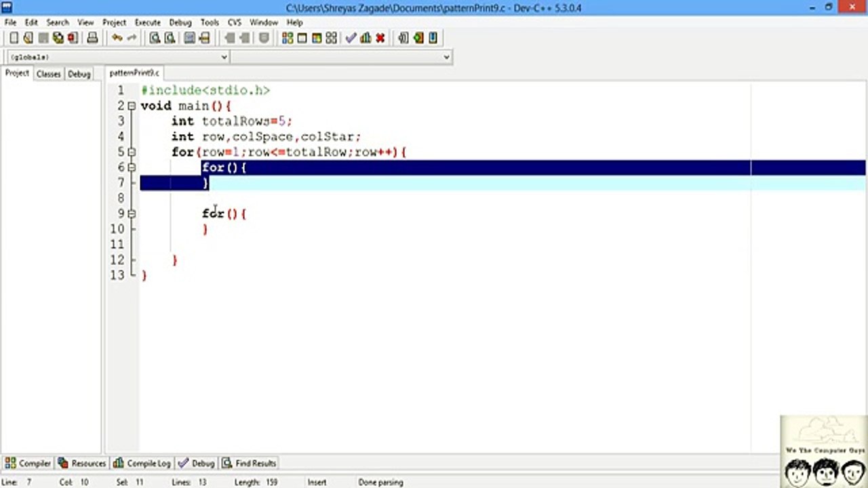
Task: Collapse the main function fold marker
Action: (132, 106)
